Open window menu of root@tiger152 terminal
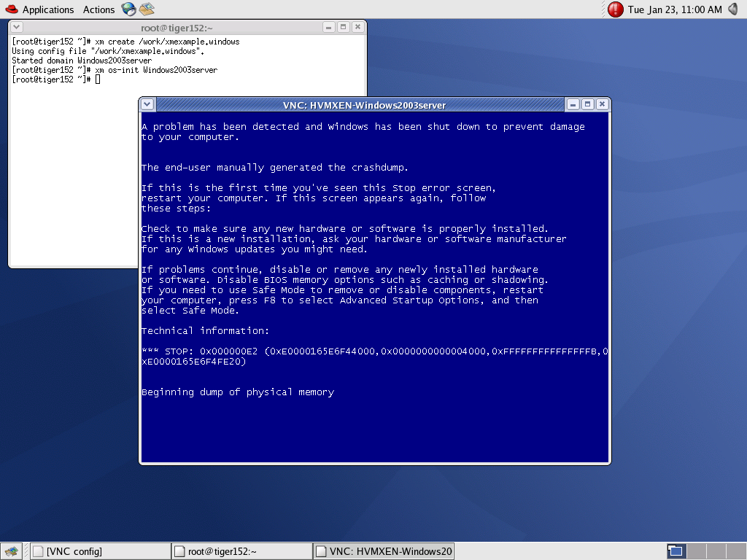The width and height of the screenshot is (747, 560). click(x=17, y=27)
